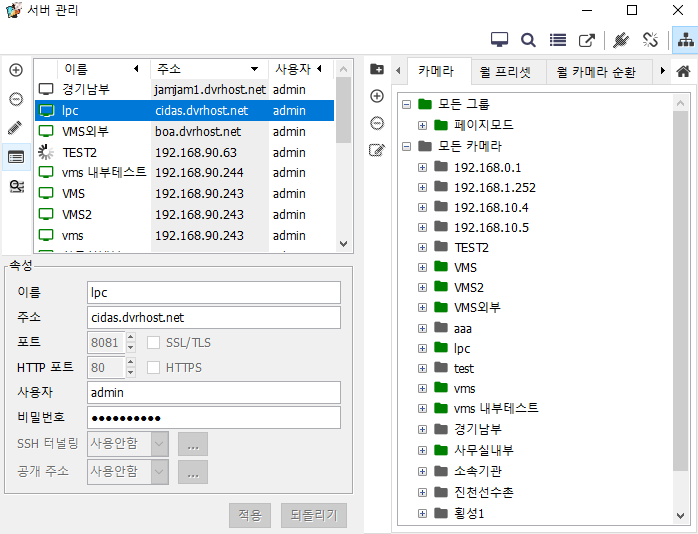Image resolution: width=698 pixels, height=534 pixels.
Task: Click the server list scroll down arrow
Action: click(x=343, y=244)
